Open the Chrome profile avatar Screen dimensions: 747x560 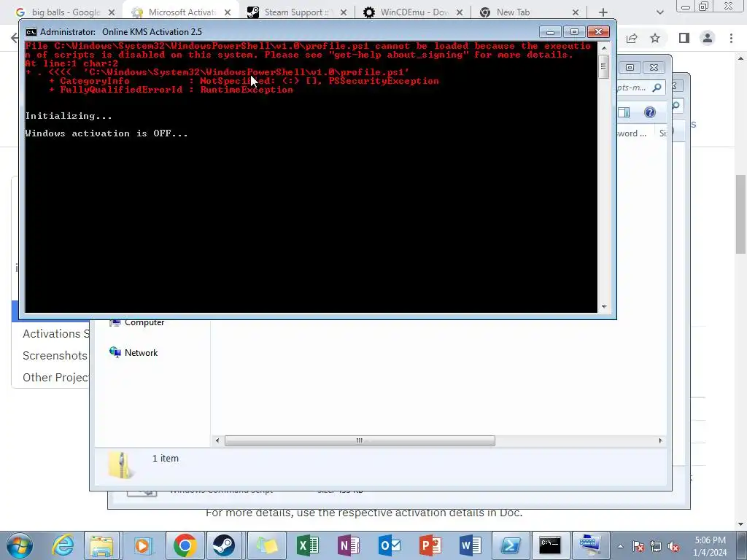click(x=708, y=38)
